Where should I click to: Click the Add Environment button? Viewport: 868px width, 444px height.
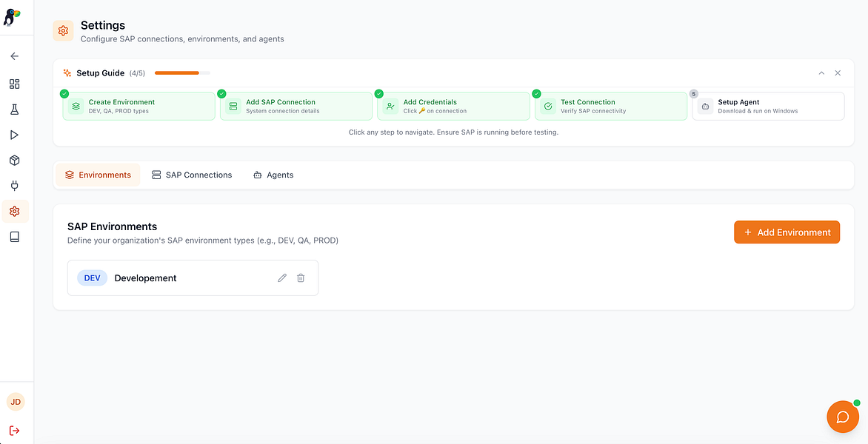[x=787, y=232]
